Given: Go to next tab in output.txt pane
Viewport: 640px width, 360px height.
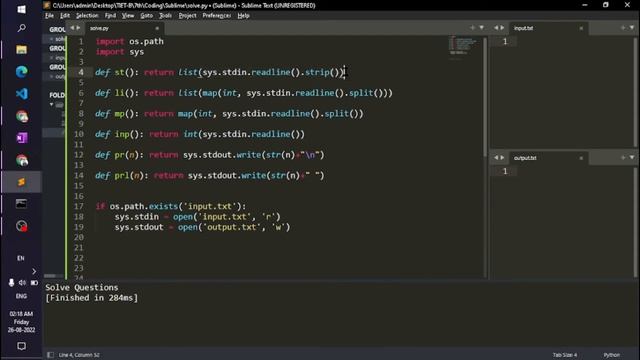Looking at the screenshot, I should click(x=502, y=158).
